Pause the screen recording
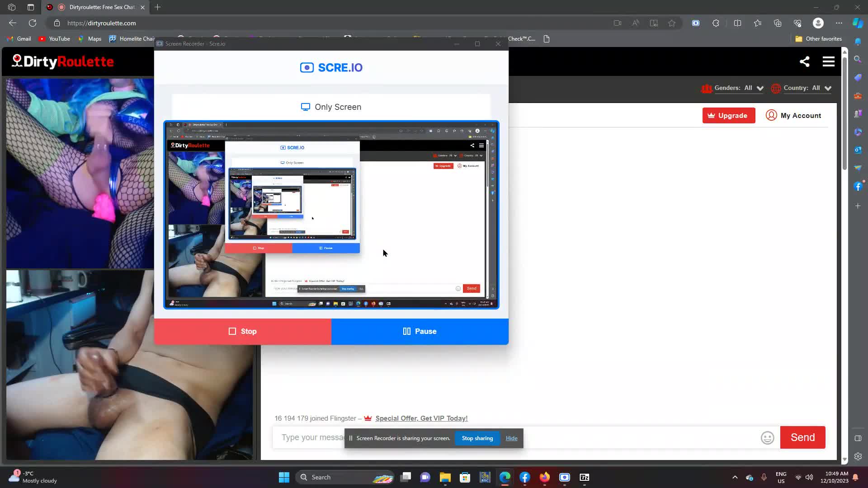868x488 pixels. coord(420,331)
